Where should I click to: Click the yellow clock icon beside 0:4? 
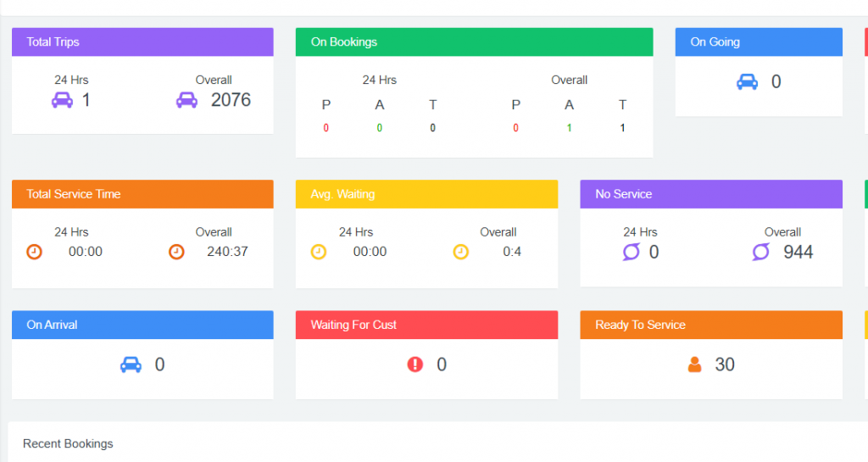460,252
